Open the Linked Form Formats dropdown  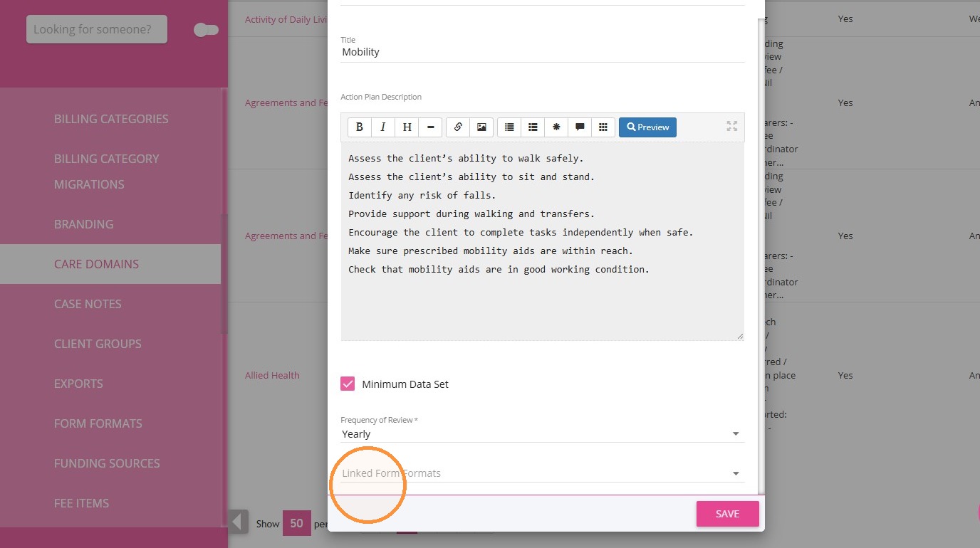click(x=542, y=473)
